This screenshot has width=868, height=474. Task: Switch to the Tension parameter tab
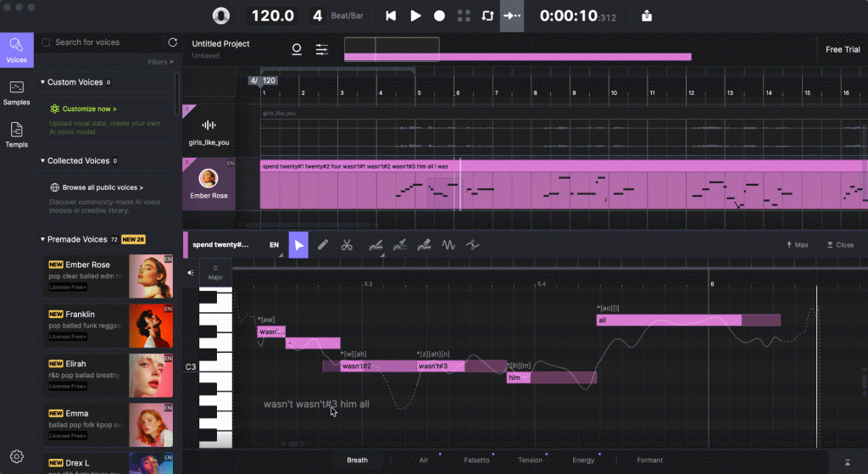[x=530, y=460]
